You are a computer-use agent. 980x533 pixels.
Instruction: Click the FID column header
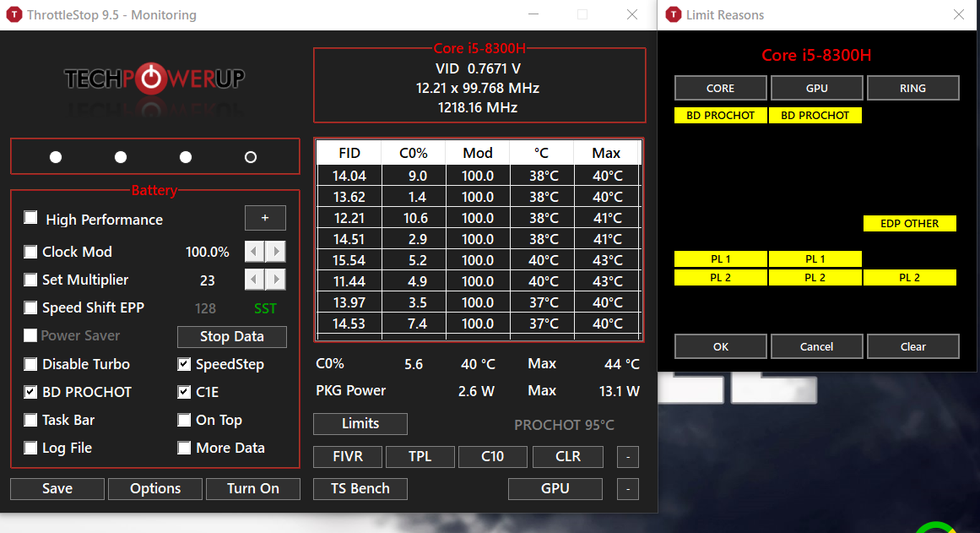click(349, 153)
